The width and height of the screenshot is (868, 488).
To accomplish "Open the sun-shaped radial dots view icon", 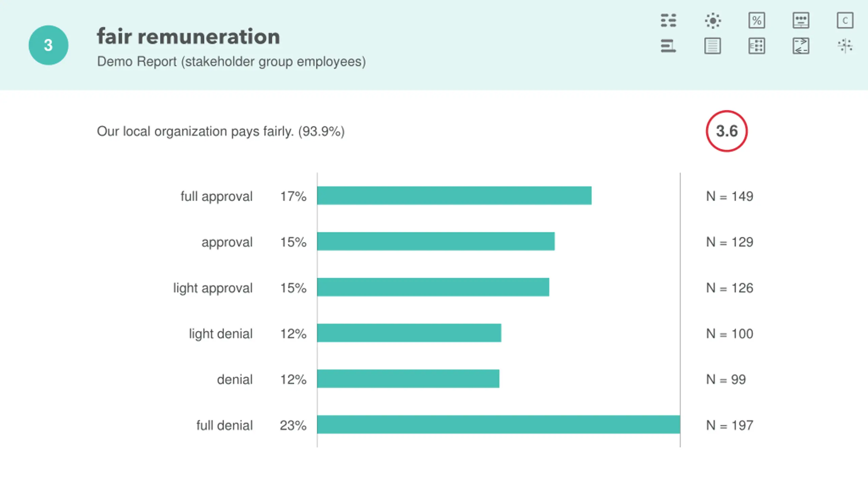I will coord(713,20).
